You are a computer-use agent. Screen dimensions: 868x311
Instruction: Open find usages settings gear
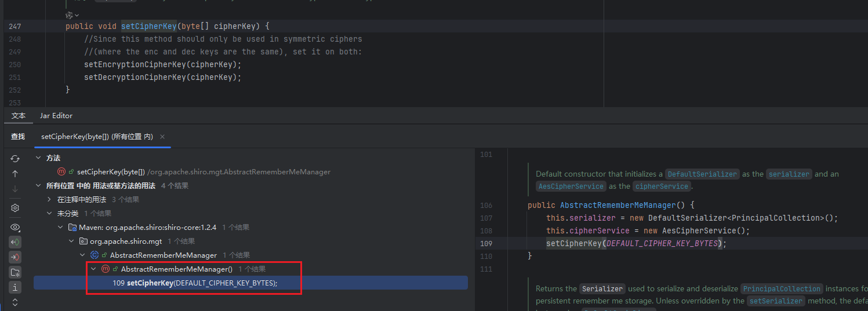pos(15,208)
